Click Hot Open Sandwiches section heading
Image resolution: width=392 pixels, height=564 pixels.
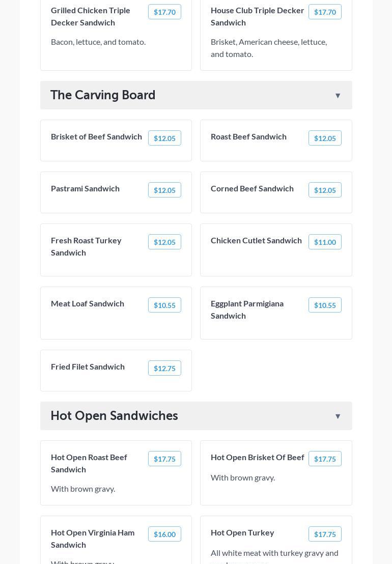tap(114, 416)
